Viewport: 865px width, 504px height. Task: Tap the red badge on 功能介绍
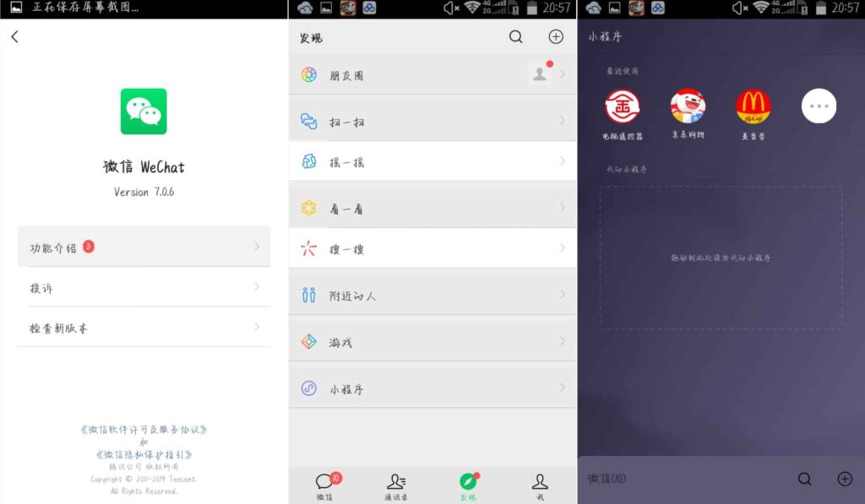(88, 247)
